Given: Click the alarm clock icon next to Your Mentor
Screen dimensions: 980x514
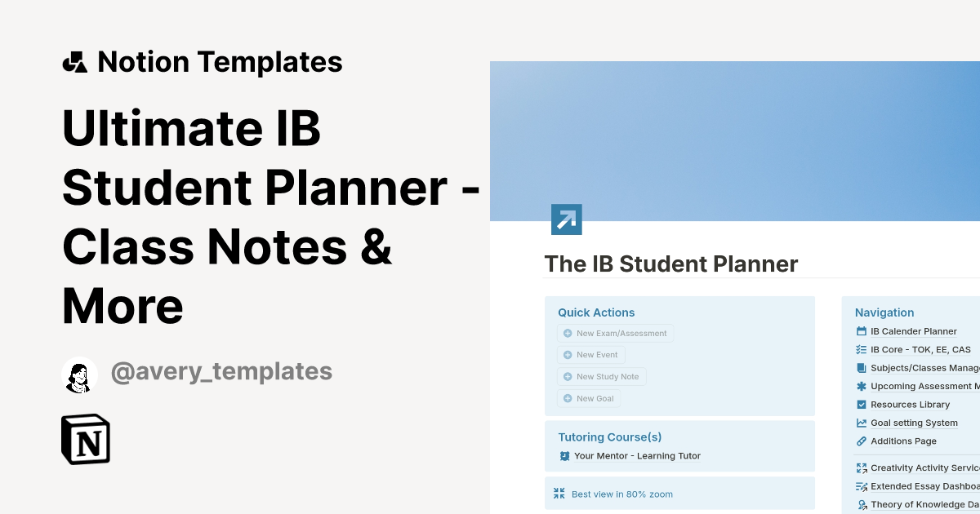Looking at the screenshot, I should click(x=564, y=456).
